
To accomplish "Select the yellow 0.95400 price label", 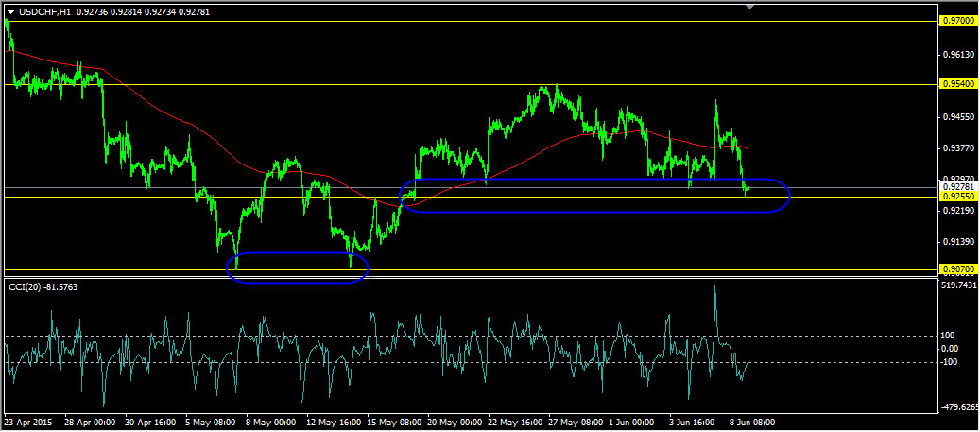I will tap(958, 84).
